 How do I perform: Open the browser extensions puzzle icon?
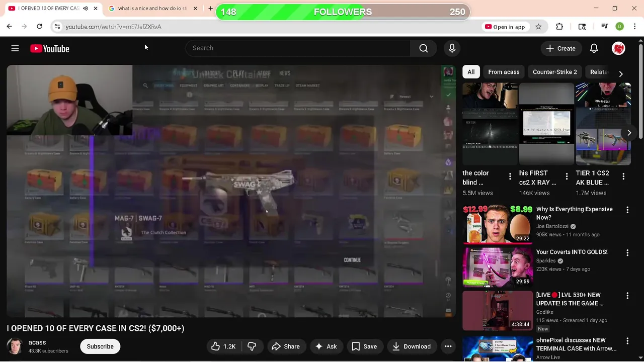559,27
